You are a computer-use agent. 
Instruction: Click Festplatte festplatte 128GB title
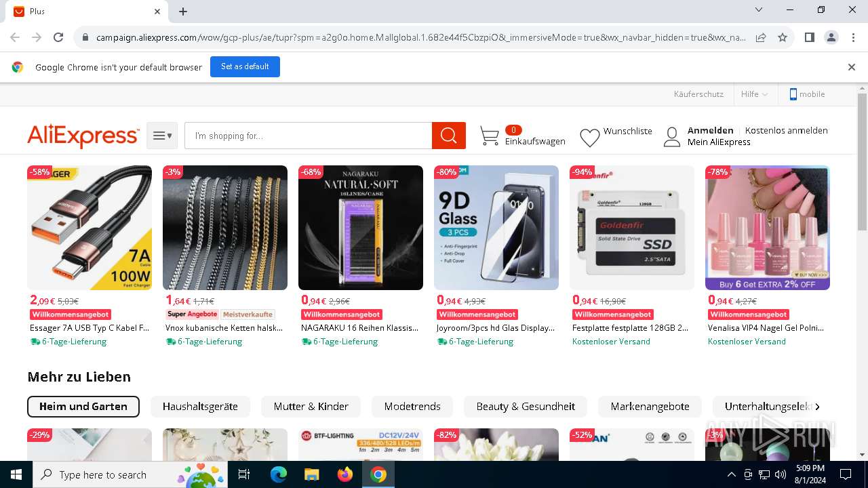click(631, 327)
